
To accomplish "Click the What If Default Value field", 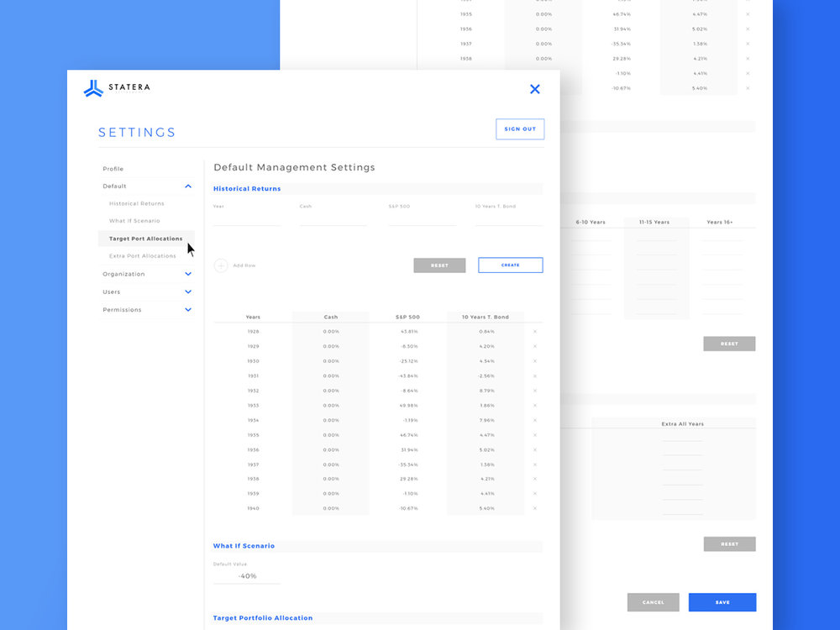I will (x=247, y=576).
